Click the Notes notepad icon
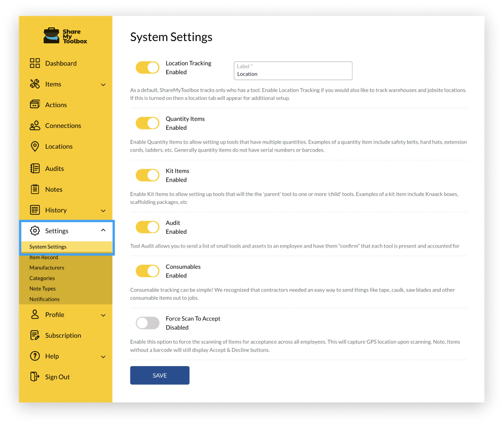The width and height of the screenshot is (504, 425). coord(34,189)
